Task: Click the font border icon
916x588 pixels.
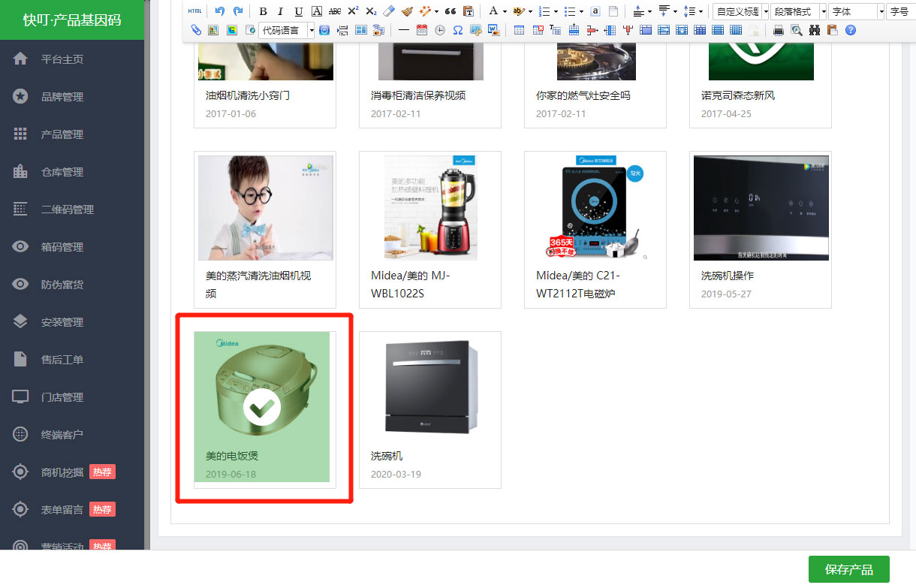Action: click(317, 11)
